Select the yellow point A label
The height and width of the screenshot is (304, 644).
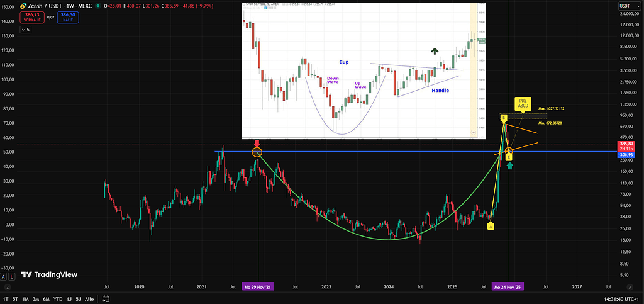point(491,226)
